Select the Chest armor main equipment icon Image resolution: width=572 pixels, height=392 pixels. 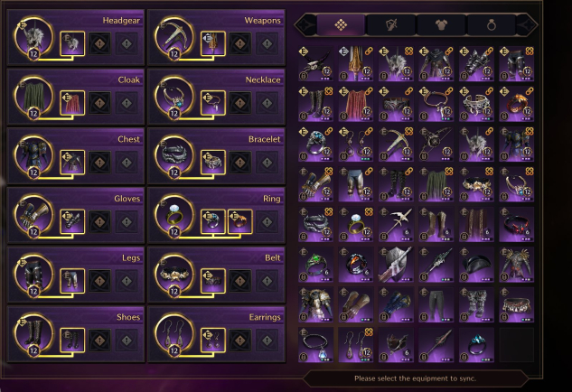point(33,156)
